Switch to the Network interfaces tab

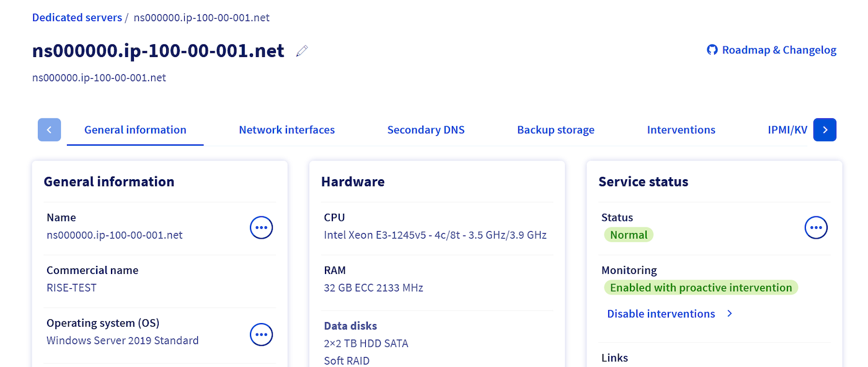pos(286,130)
